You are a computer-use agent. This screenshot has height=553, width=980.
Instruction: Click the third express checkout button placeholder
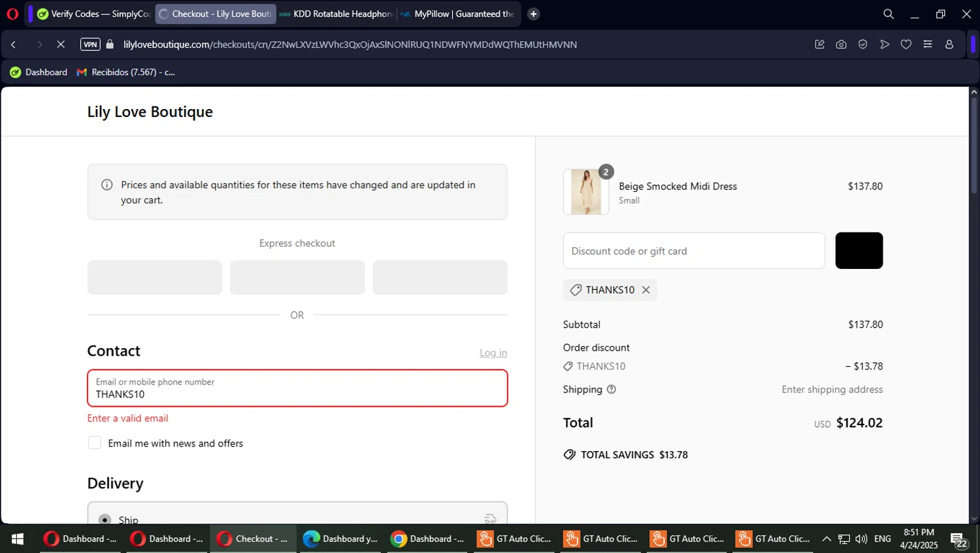[x=440, y=277]
